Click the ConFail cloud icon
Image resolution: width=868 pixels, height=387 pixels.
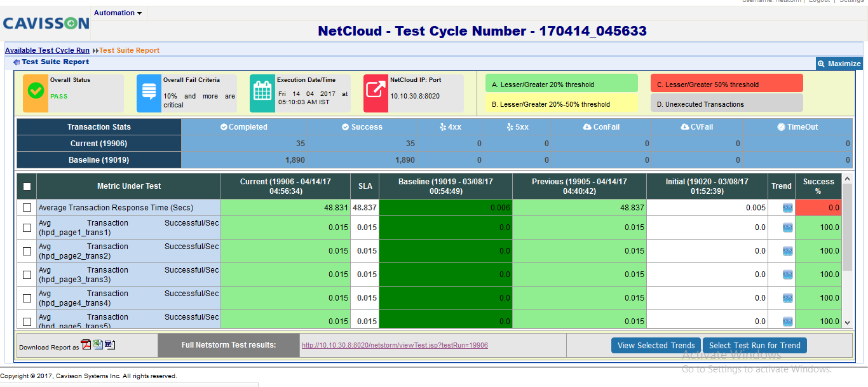click(x=587, y=127)
